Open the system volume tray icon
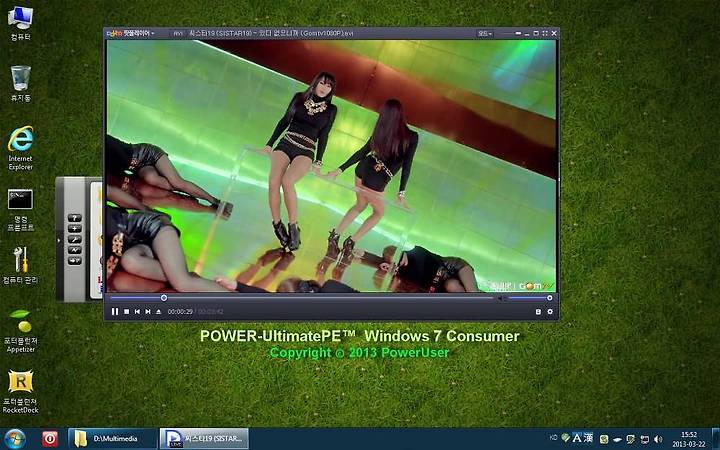 click(x=658, y=439)
